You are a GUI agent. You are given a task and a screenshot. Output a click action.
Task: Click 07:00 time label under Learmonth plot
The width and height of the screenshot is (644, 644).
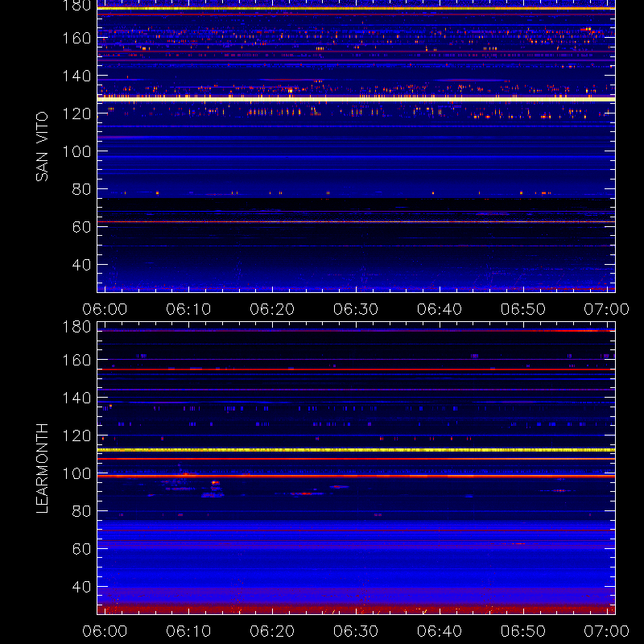607,631
